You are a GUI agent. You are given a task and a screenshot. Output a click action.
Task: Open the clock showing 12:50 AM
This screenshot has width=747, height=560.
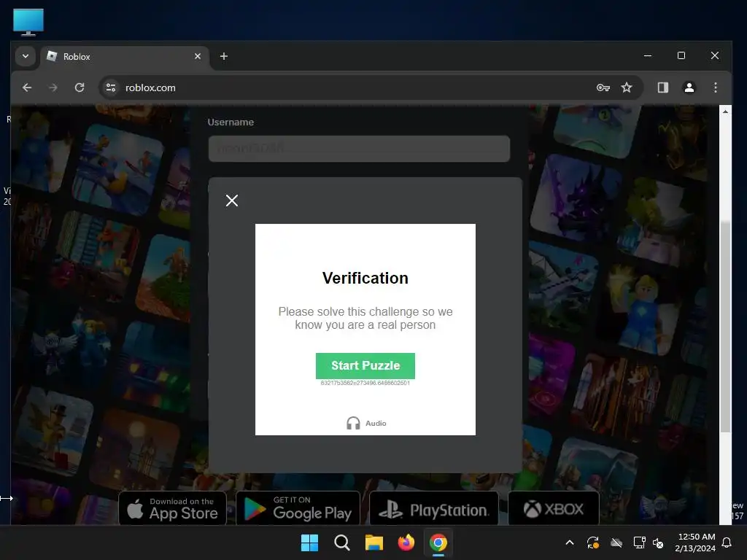[x=695, y=542]
